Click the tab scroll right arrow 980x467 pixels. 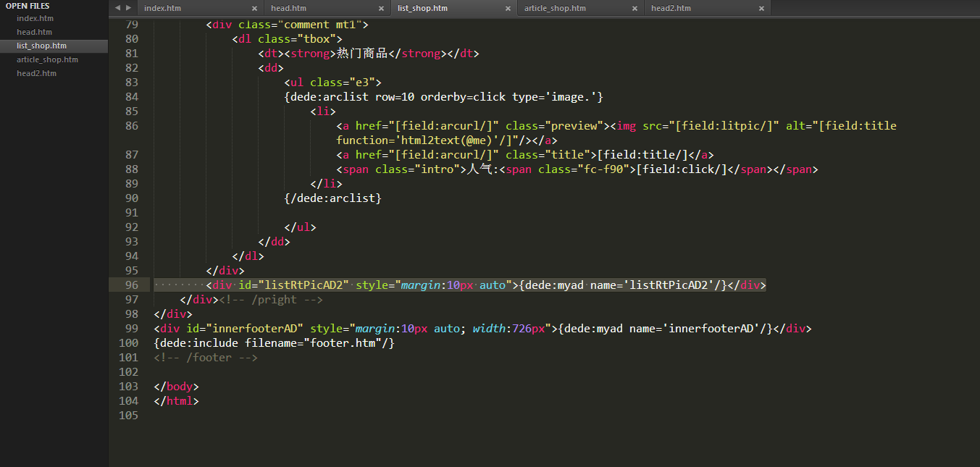click(x=128, y=8)
